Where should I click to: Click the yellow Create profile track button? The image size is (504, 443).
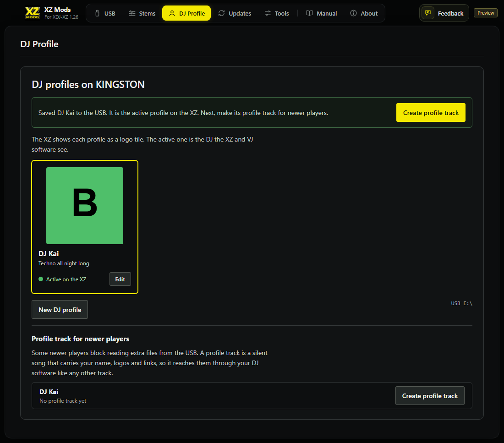pyautogui.click(x=431, y=113)
